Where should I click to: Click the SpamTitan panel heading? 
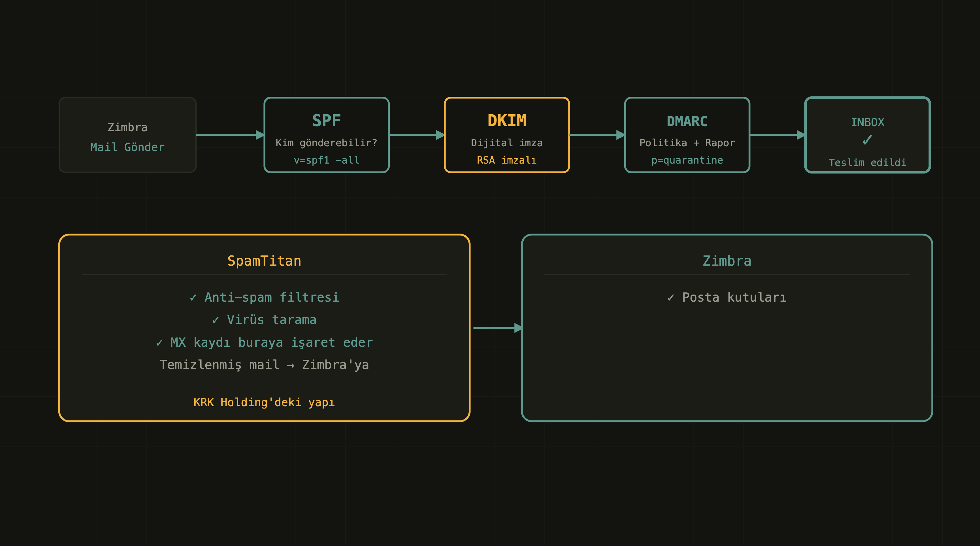pyautogui.click(x=265, y=261)
